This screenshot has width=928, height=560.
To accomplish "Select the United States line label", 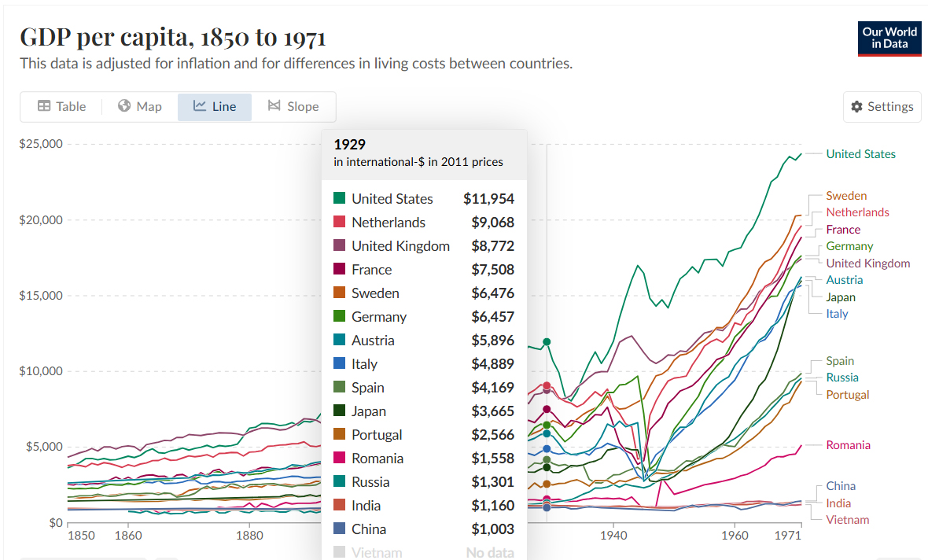I will tap(860, 154).
